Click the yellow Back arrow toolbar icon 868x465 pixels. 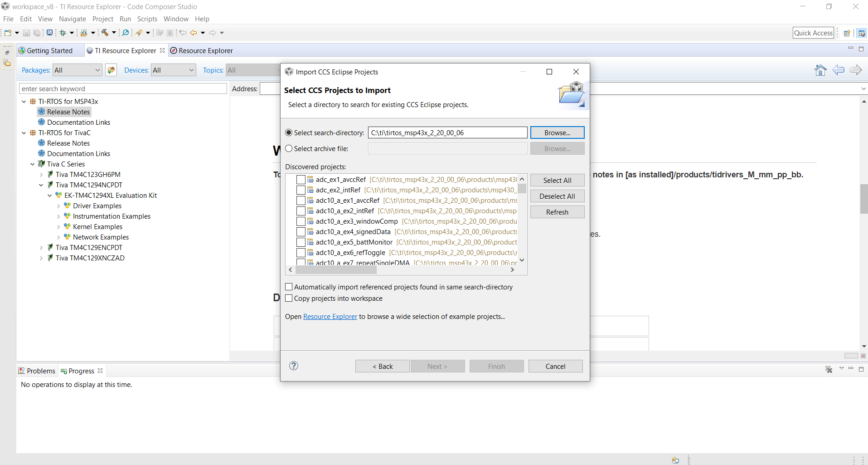pos(194,33)
